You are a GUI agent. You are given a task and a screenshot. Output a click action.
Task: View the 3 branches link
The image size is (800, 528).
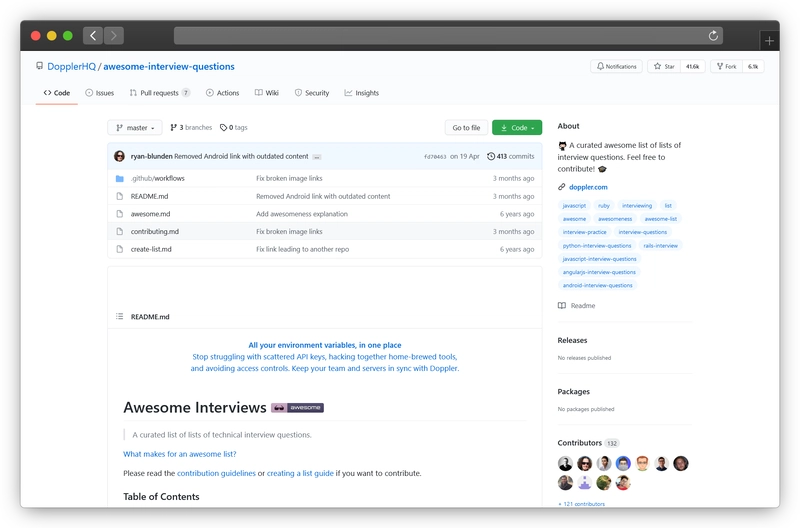pyautogui.click(x=191, y=128)
